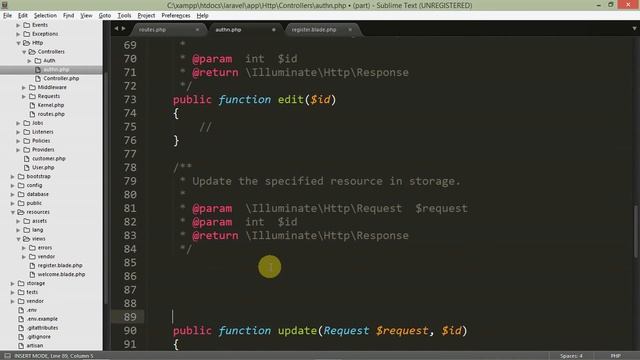Click 'INSERT MODE, Line 89, Column 5' status text

[54, 356]
